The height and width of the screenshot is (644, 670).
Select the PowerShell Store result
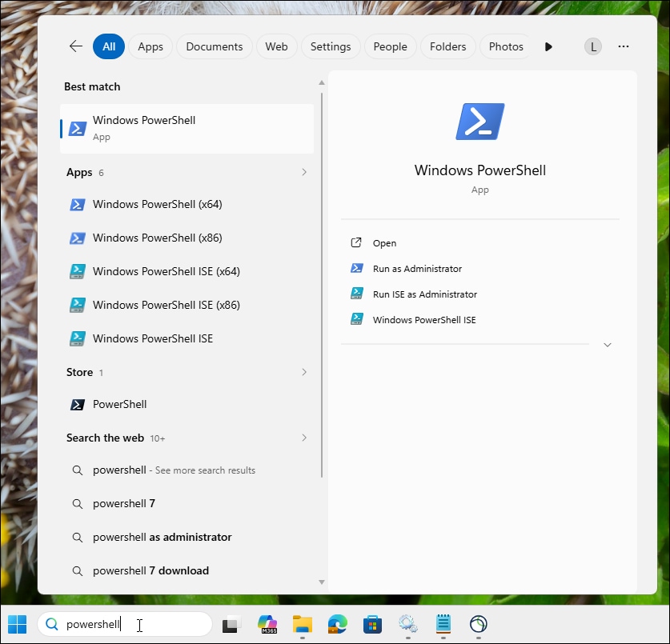(x=187, y=404)
